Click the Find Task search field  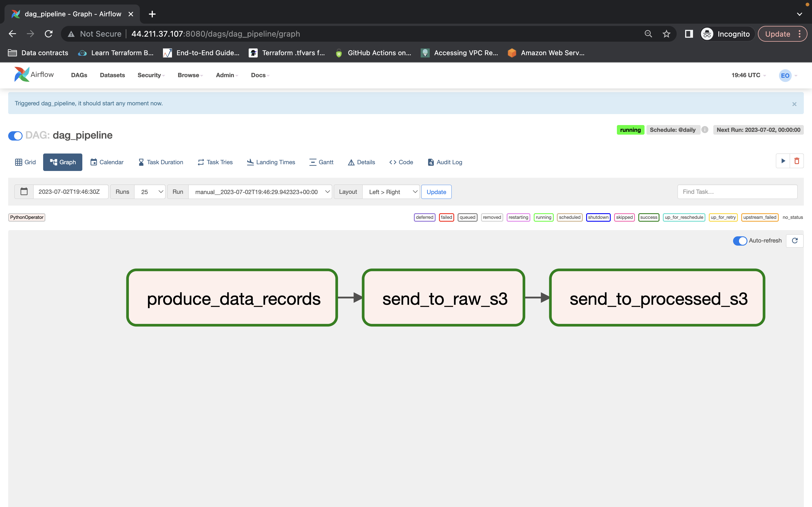737,192
